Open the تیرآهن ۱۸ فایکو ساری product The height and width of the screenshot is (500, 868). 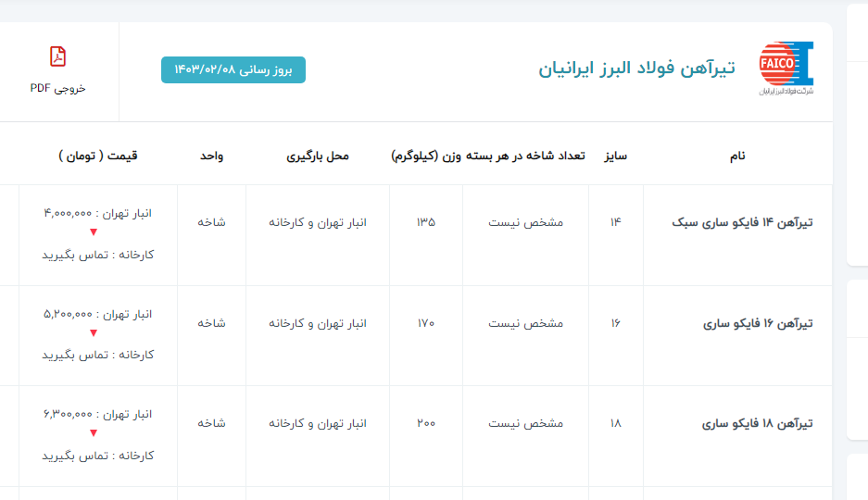pyautogui.click(x=758, y=423)
